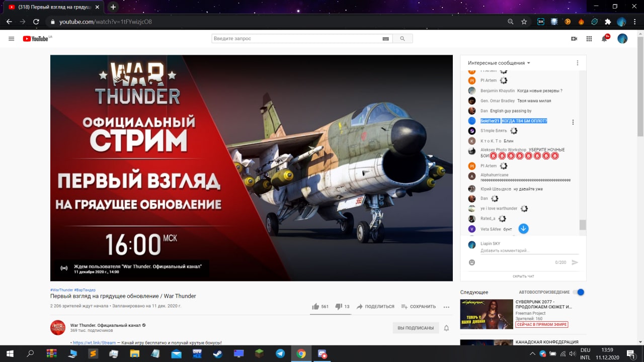Open the wt.link/Stream link in description
Viewport: 644px width, 362px height.
tap(94, 343)
